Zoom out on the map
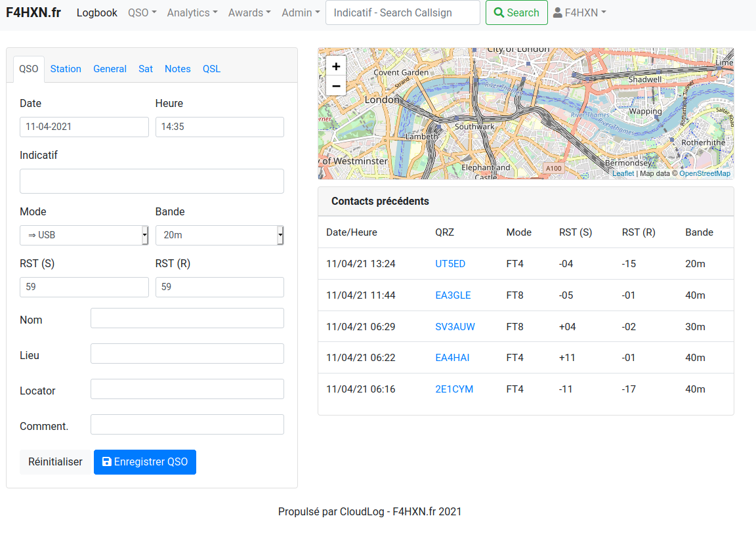Viewport: 756px width, 535px height. pyautogui.click(x=336, y=86)
